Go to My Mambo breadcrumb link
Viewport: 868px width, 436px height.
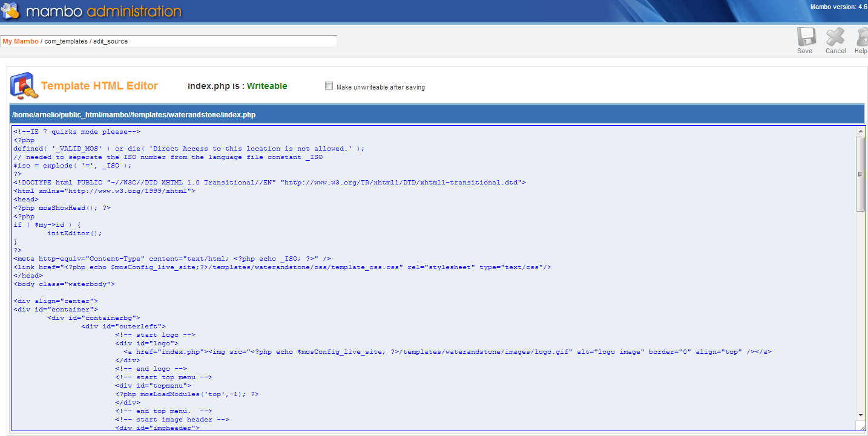[21, 41]
